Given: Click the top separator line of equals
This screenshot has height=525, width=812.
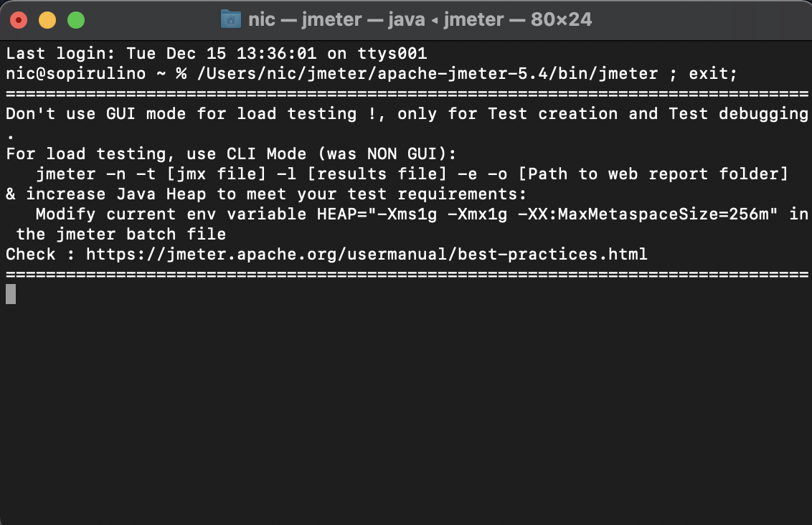Looking at the screenshot, I should coord(407,94).
